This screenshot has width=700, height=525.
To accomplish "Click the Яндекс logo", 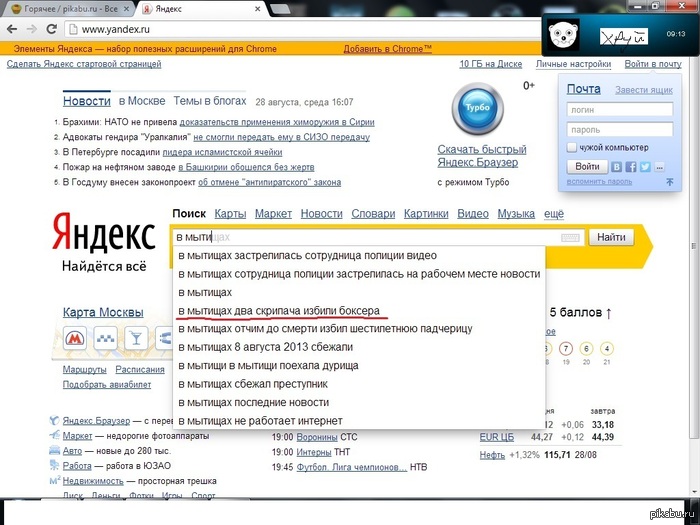I will click(104, 232).
